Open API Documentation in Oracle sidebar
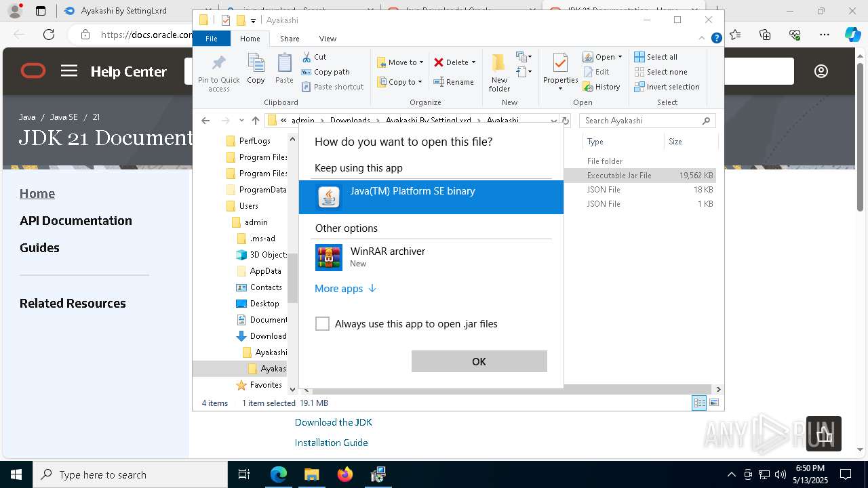This screenshot has width=868, height=488. [76, 221]
